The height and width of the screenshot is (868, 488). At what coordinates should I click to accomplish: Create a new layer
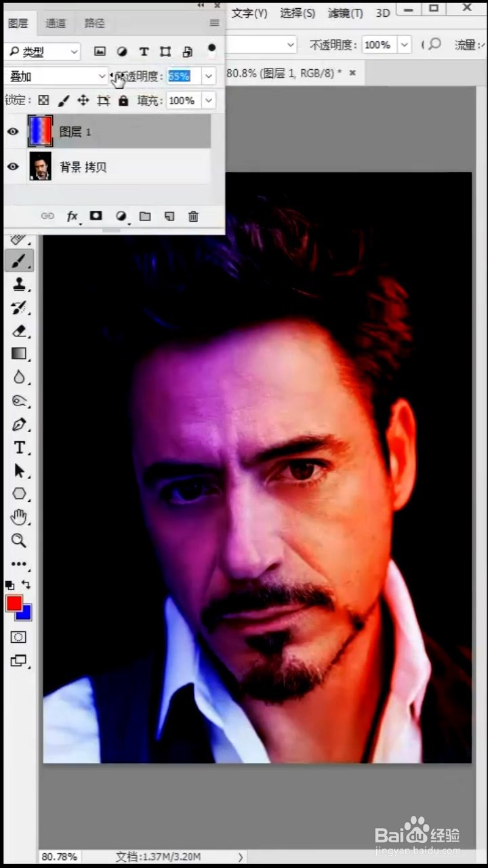[169, 216]
